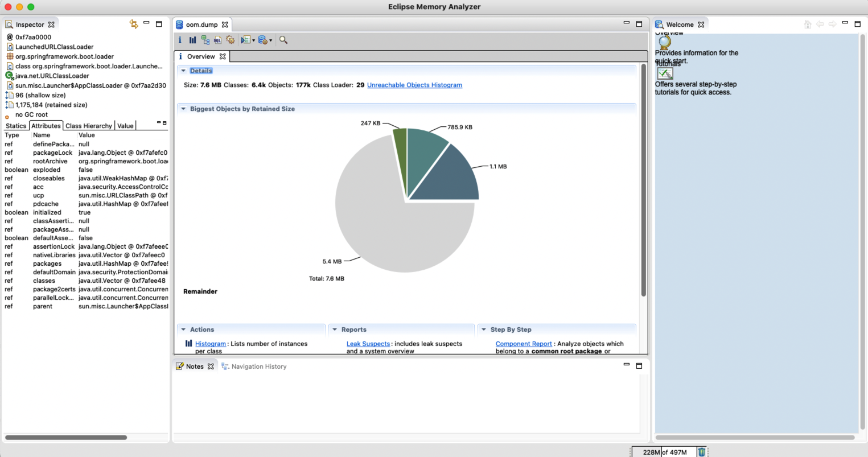Viewport: 868px width, 457px height.
Task: Click the Navigation History tab icon
Action: tap(225, 367)
